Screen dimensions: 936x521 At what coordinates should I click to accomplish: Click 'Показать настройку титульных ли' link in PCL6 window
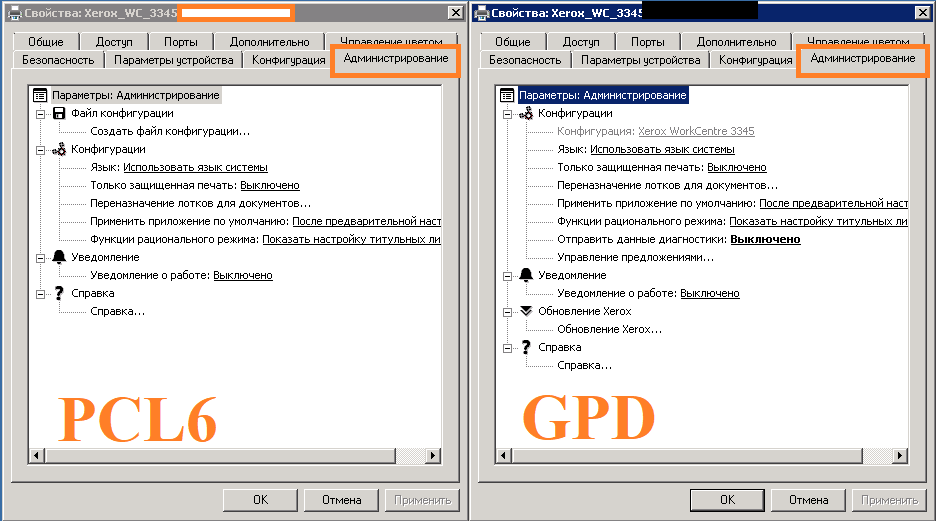click(x=352, y=239)
